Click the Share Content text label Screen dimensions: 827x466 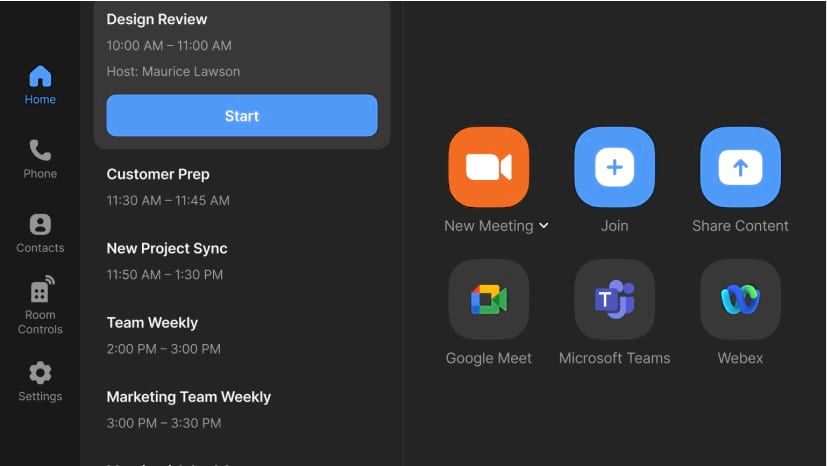[x=740, y=226]
